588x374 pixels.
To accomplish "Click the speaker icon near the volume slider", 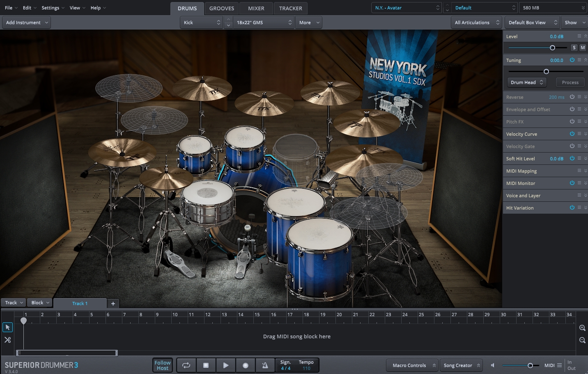I will (492, 365).
